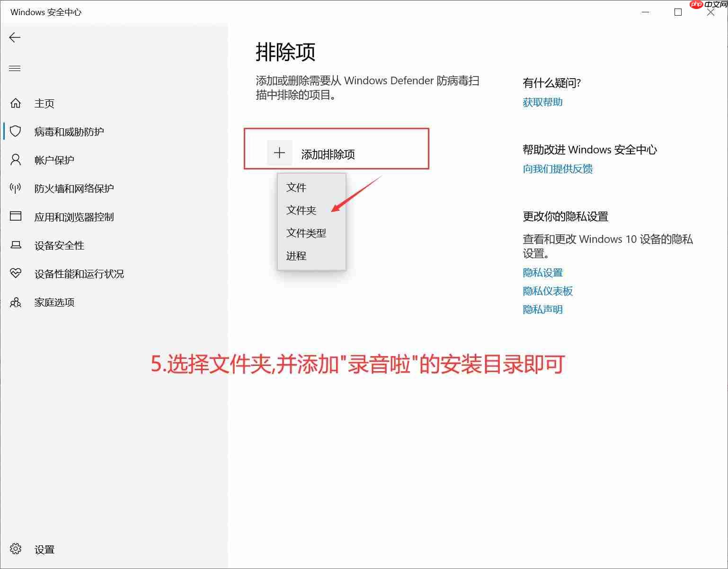Screen dimensions: 728x569
Task: Open 病毒和威胁防护 in sidebar
Action: (70, 132)
